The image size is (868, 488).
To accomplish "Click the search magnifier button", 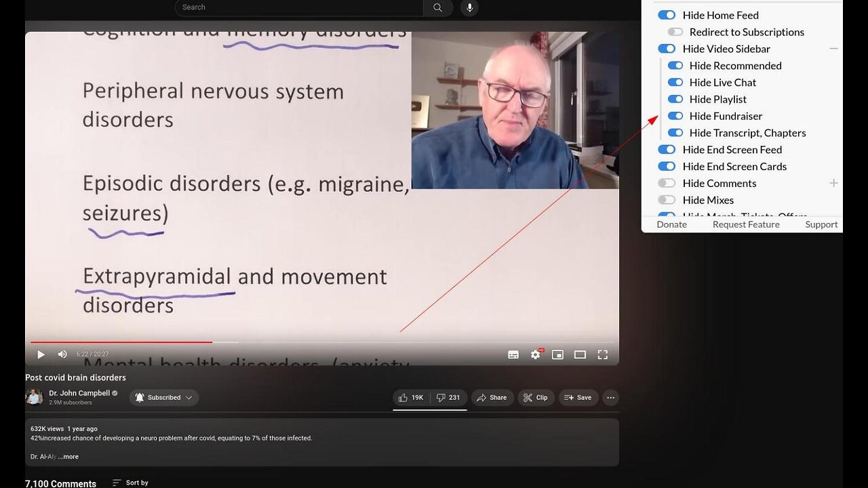I will 438,7.
